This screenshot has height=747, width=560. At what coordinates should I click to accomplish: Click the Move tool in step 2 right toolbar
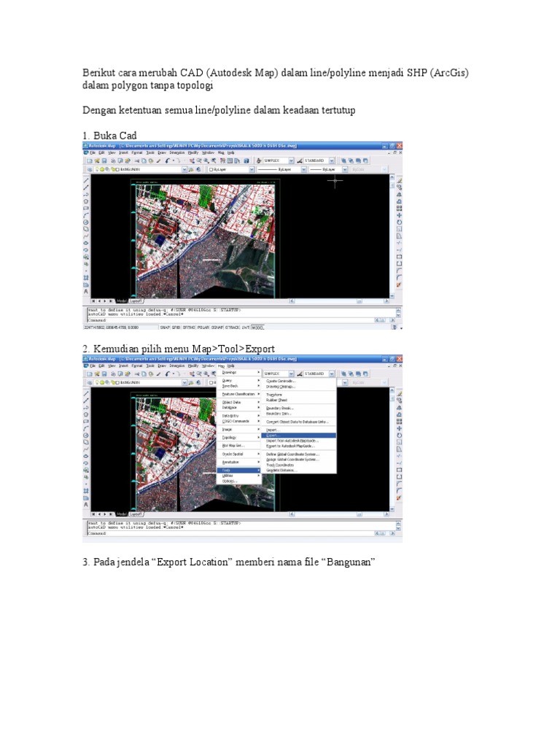coord(399,428)
